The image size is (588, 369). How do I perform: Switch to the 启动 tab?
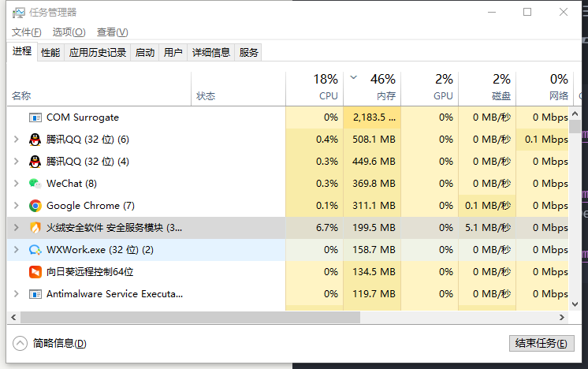tap(145, 53)
